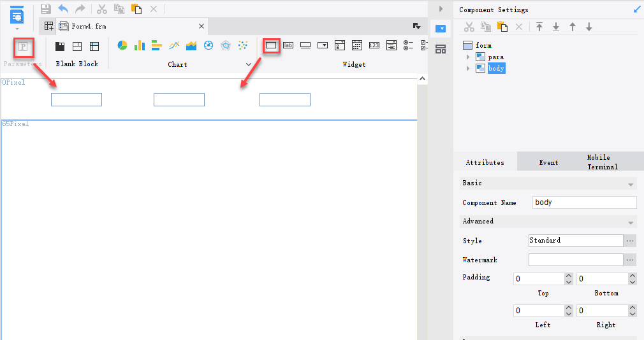Insert the solid blank block
Image resolution: width=644 pixels, height=340 pixels.
click(x=60, y=46)
